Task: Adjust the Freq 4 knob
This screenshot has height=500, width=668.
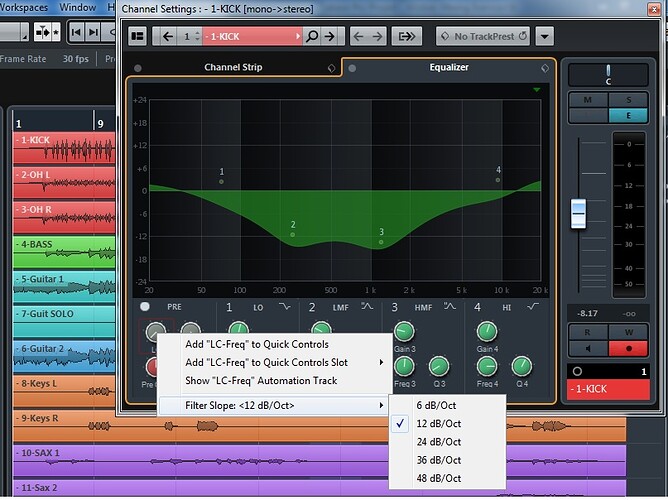Action: (487, 366)
